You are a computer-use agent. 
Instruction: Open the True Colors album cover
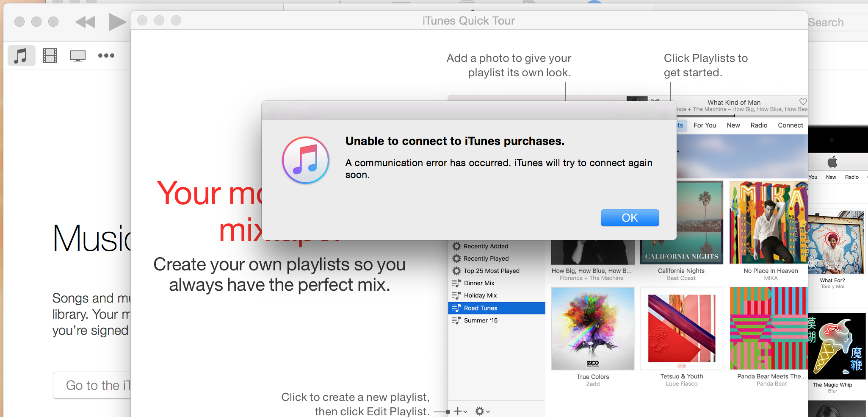pos(593,328)
